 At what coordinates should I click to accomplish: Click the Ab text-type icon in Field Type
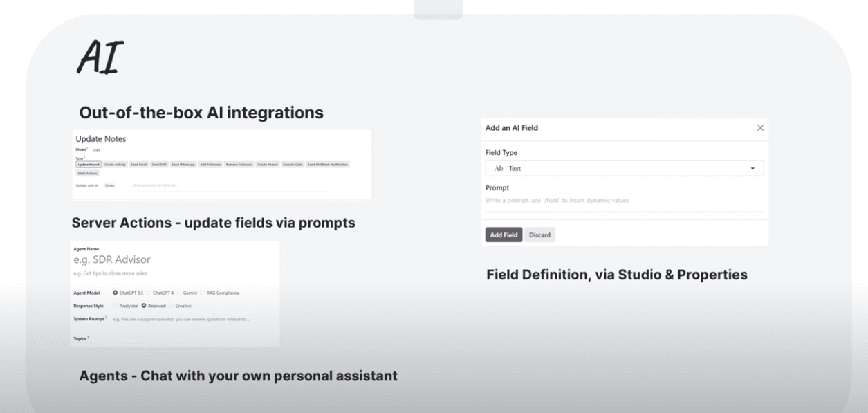coord(499,168)
